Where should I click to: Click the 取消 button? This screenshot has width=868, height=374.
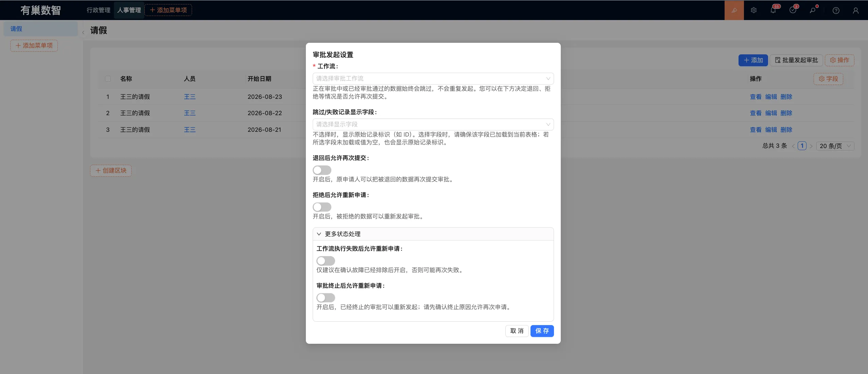coord(517,331)
